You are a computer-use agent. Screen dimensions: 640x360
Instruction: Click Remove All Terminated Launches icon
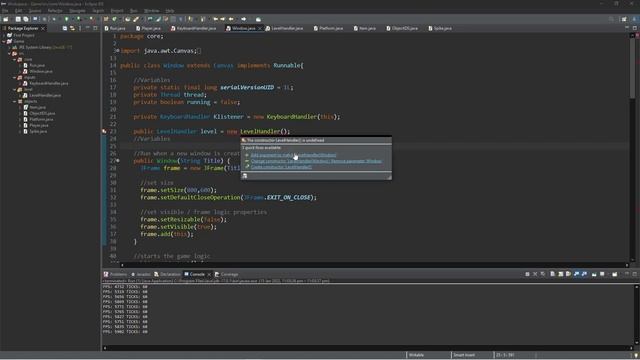click(x=543, y=274)
